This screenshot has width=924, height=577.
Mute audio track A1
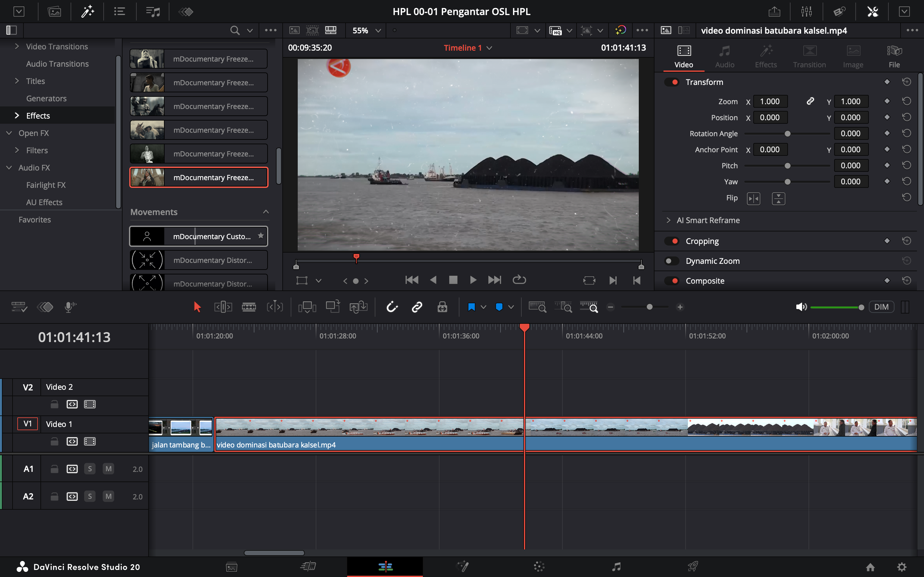tap(108, 469)
